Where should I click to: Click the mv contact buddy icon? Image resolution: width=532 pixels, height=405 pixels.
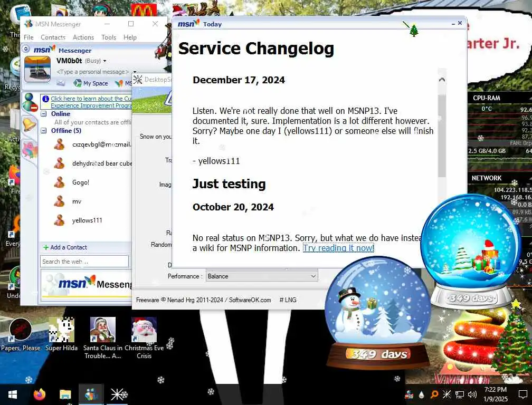click(x=59, y=201)
